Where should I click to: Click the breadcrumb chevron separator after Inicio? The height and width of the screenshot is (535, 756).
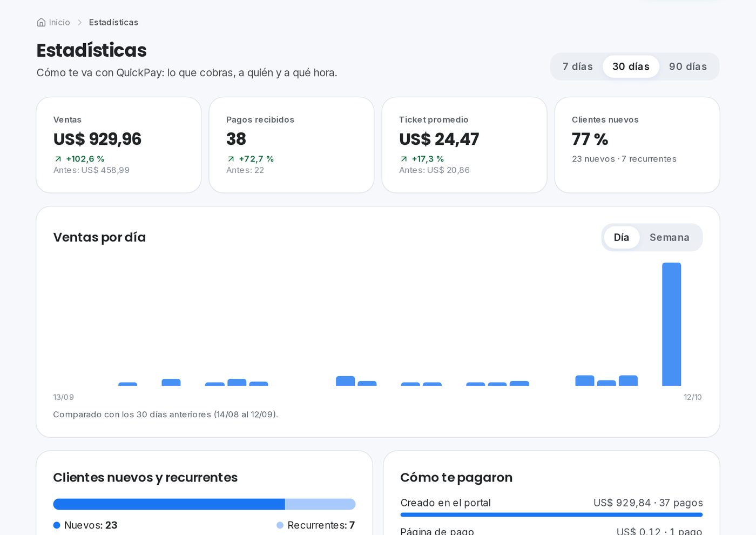79,22
